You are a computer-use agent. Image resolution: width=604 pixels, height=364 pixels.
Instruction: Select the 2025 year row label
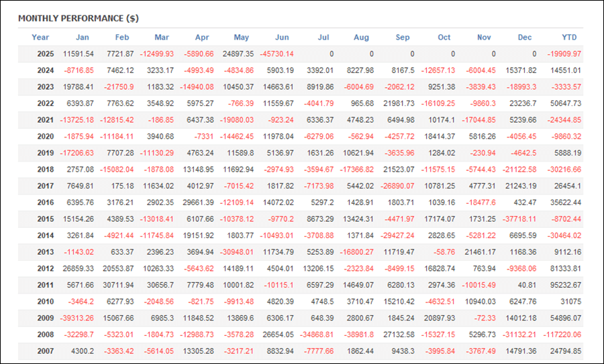(46, 54)
